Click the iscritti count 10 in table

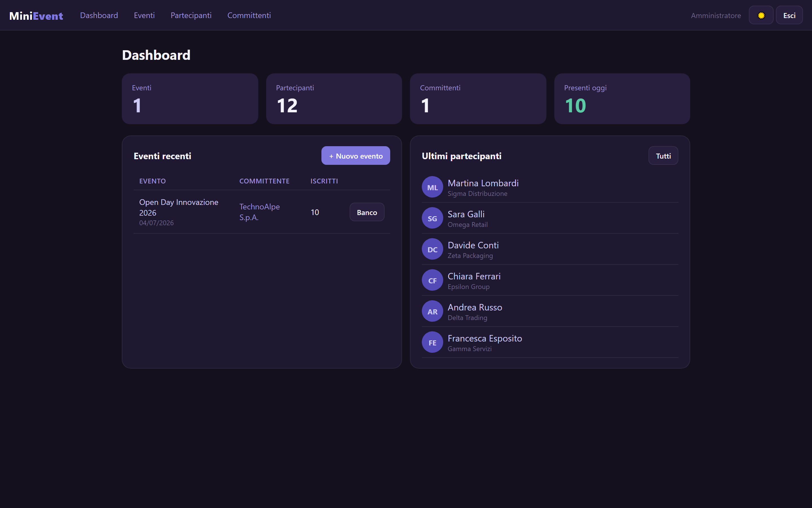click(315, 212)
